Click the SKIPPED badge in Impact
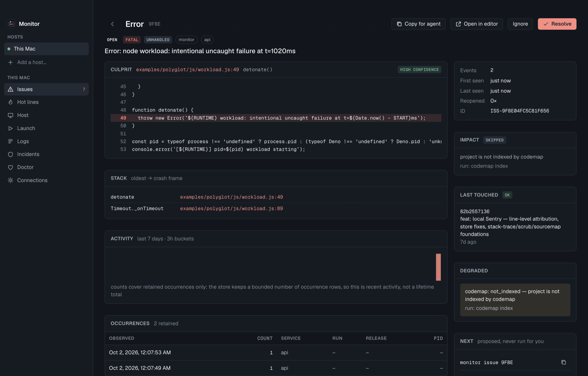 click(494, 140)
